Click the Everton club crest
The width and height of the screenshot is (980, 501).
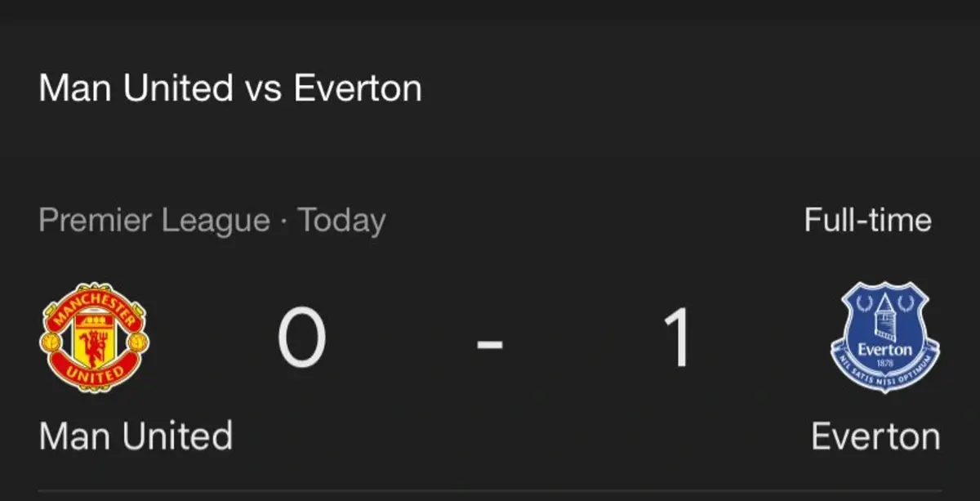coord(885,337)
